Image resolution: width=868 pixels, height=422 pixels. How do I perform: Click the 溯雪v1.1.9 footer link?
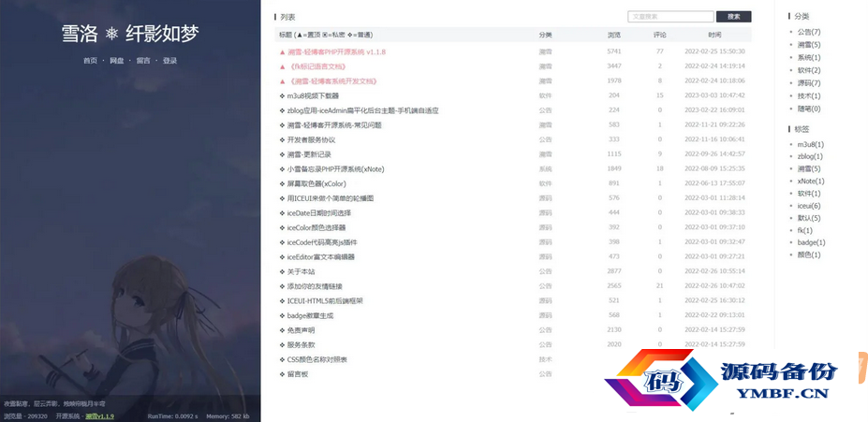click(99, 415)
